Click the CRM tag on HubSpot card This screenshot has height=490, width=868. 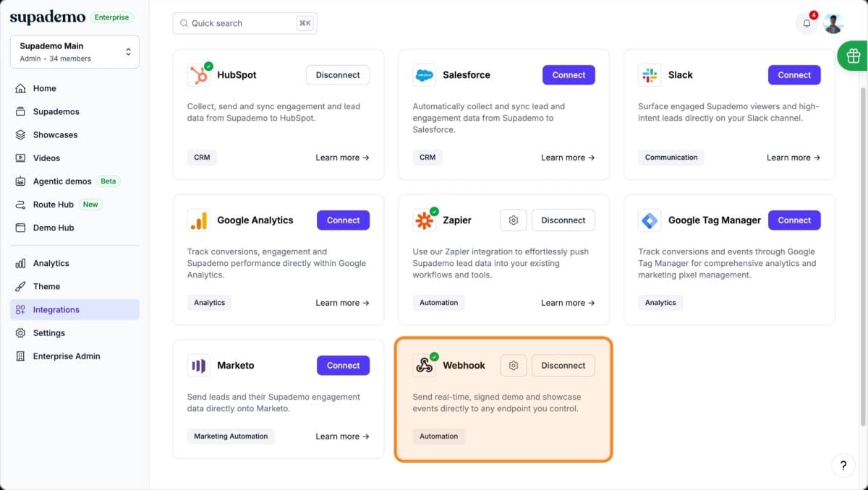coord(203,158)
